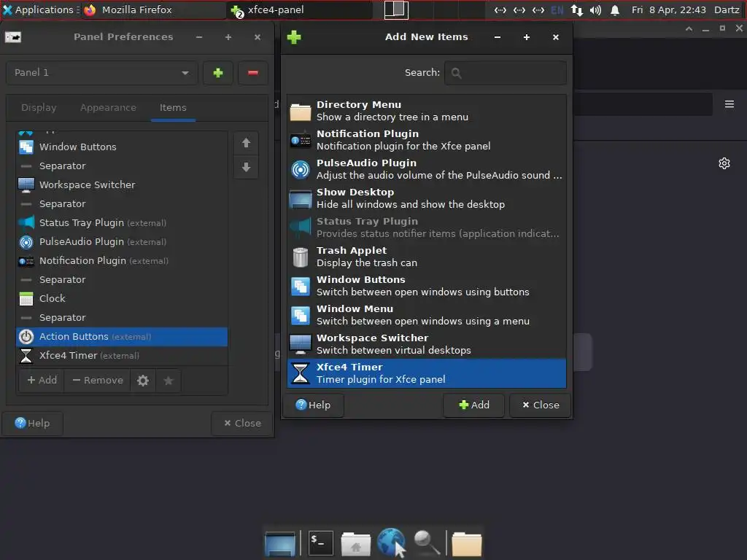Screen dimensions: 747x560
Task: Click Add in Add New Items dialog
Action: pos(473,405)
